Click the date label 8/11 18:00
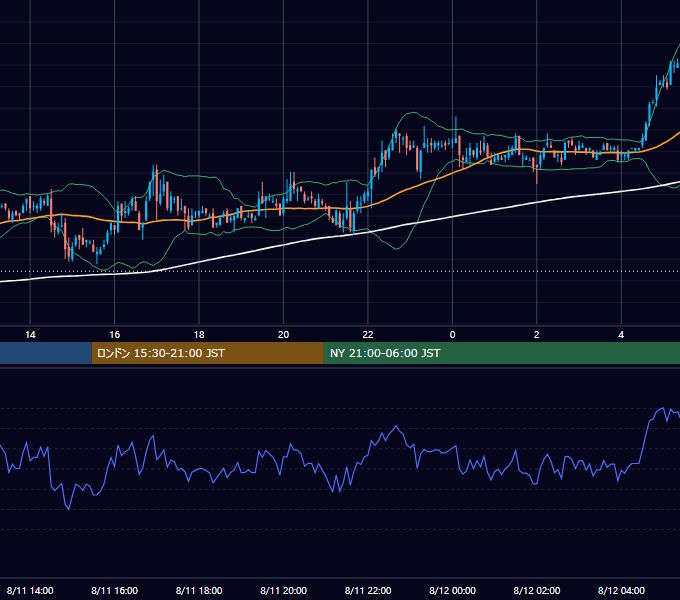680x600 pixels. point(199,590)
